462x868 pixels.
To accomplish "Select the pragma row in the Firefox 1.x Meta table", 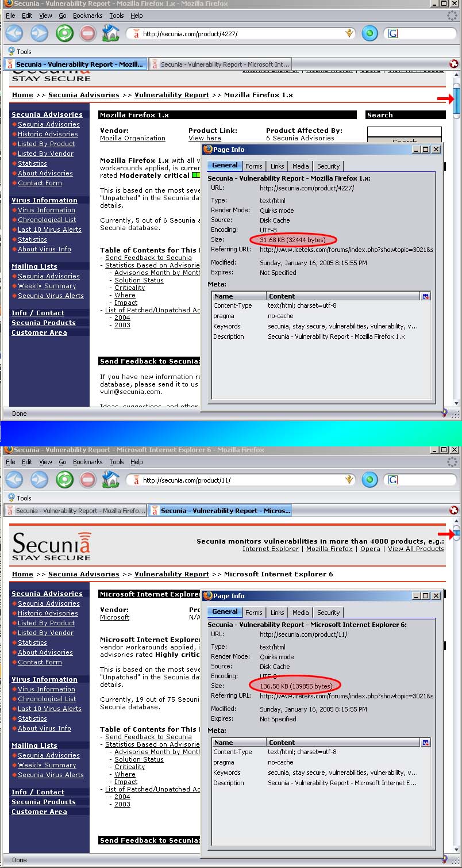I will coord(321,316).
